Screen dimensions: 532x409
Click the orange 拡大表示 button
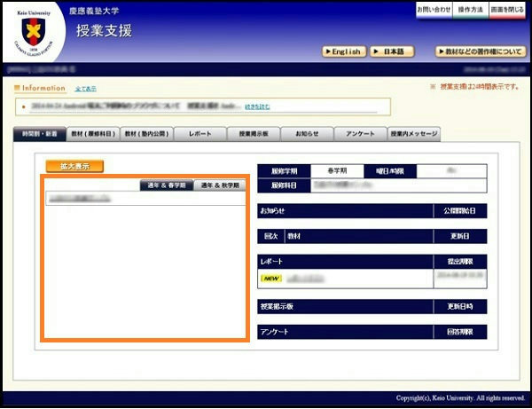(74, 166)
